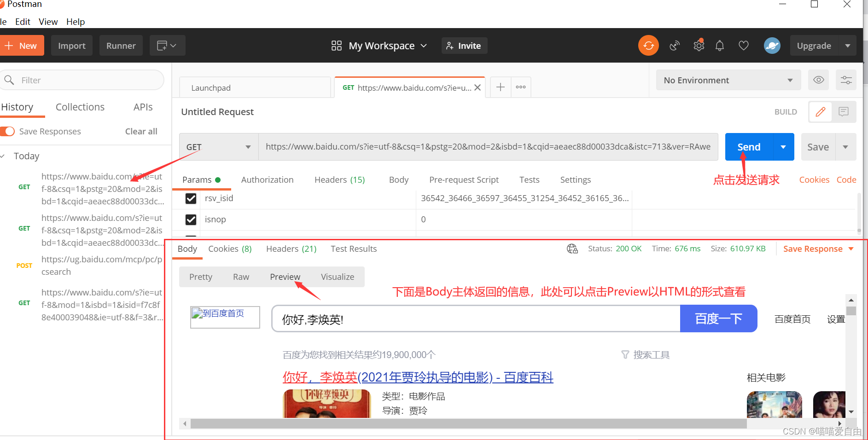
Task: Click the Invite button
Action: [464, 46]
